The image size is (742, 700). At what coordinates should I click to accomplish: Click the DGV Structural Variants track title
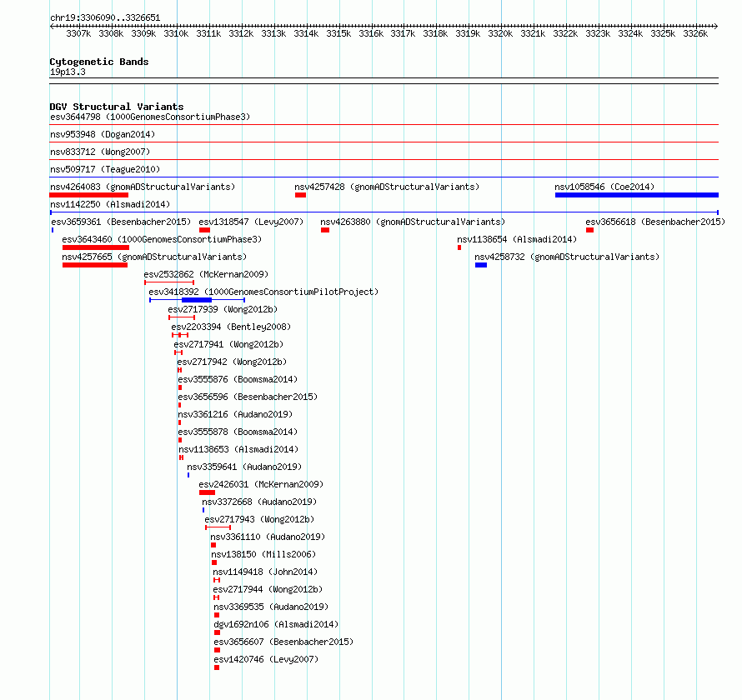pyautogui.click(x=117, y=107)
